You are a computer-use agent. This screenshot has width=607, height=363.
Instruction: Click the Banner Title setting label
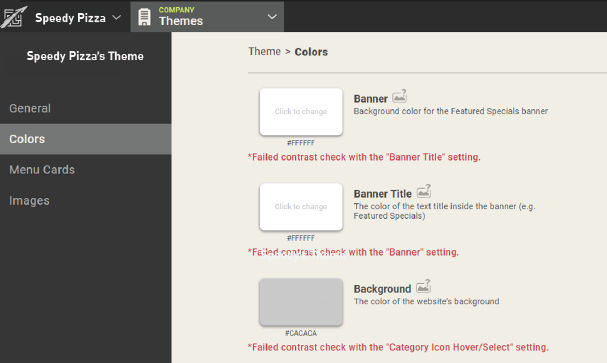pyautogui.click(x=382, y=194)
